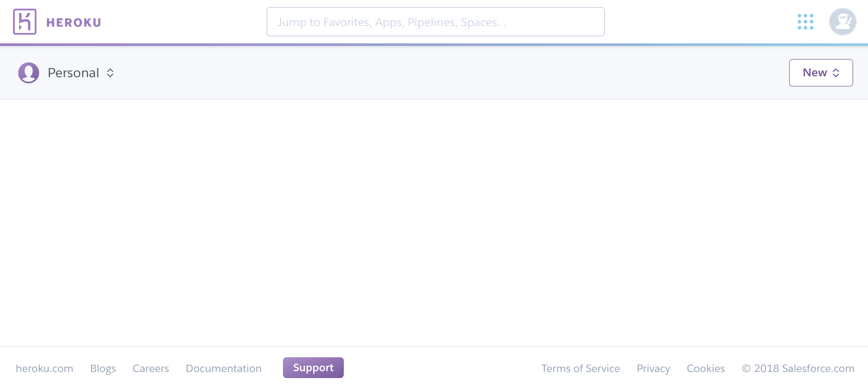Open the apps grid menu icon
The image size is (868, 385).
[805, 22]
